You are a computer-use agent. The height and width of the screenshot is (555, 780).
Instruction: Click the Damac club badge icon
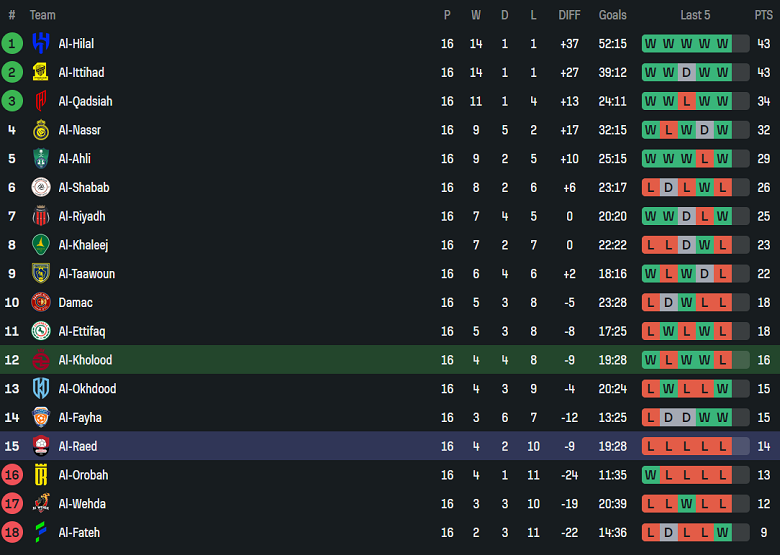(x=41, y=302)
